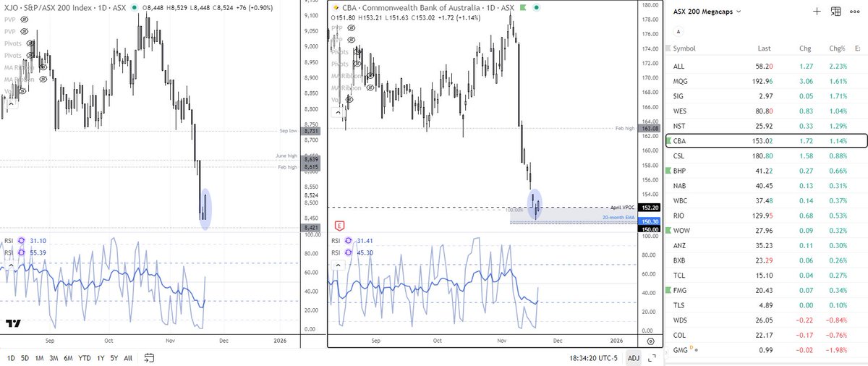This screenshot has width=868, height=366.
Task: Click the CBA symbol logo in chart title
Action: [x=335, y=7]
